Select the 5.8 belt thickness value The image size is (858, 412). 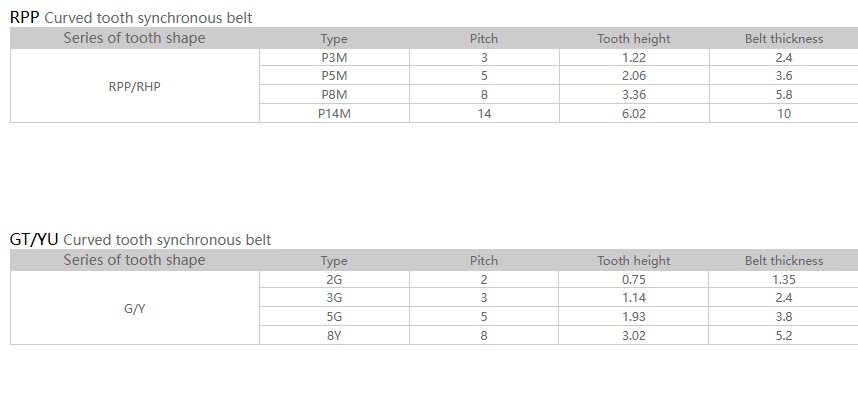click(x=784, y=95)
